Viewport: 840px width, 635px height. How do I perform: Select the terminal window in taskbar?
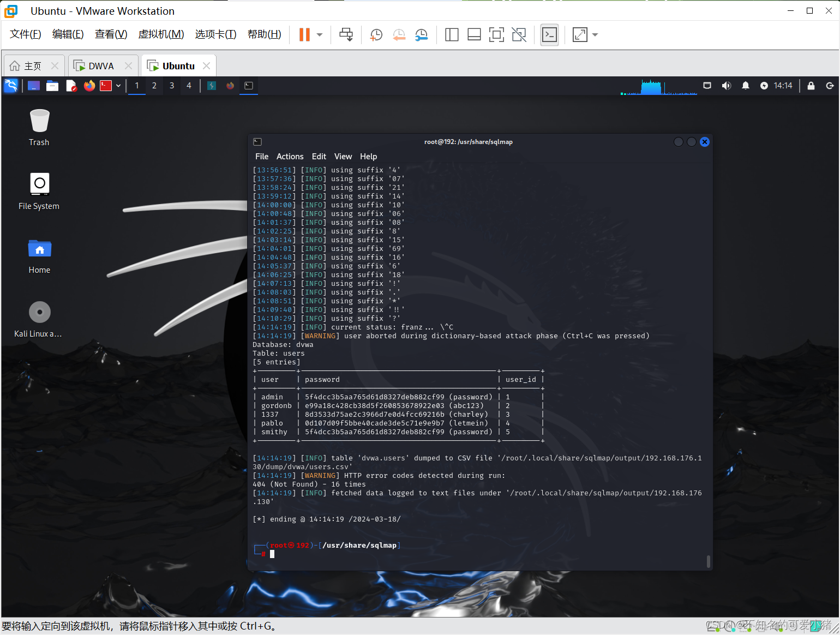[249, 86]
